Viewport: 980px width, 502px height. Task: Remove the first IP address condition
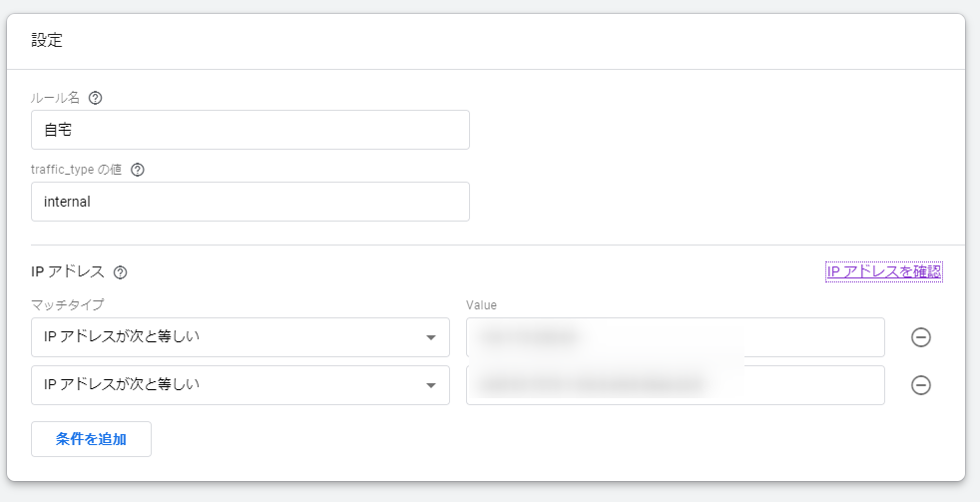(921, 337)
